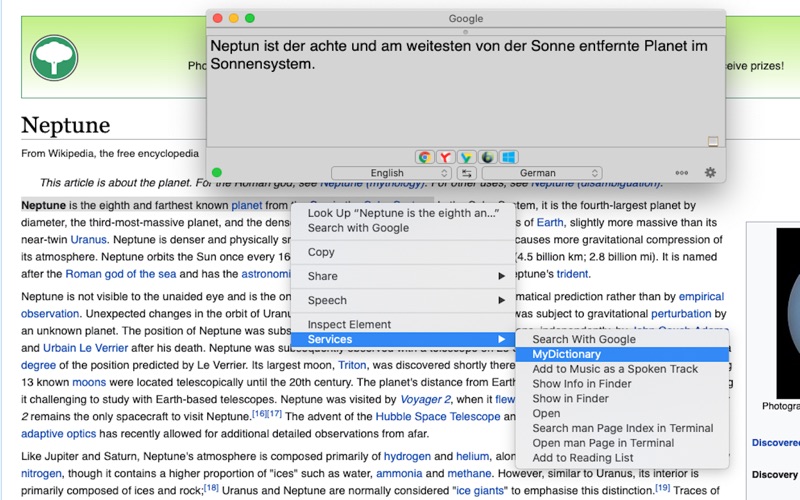
Task: Open the Urbain Le Verrier link
Action: click(85, 348)
